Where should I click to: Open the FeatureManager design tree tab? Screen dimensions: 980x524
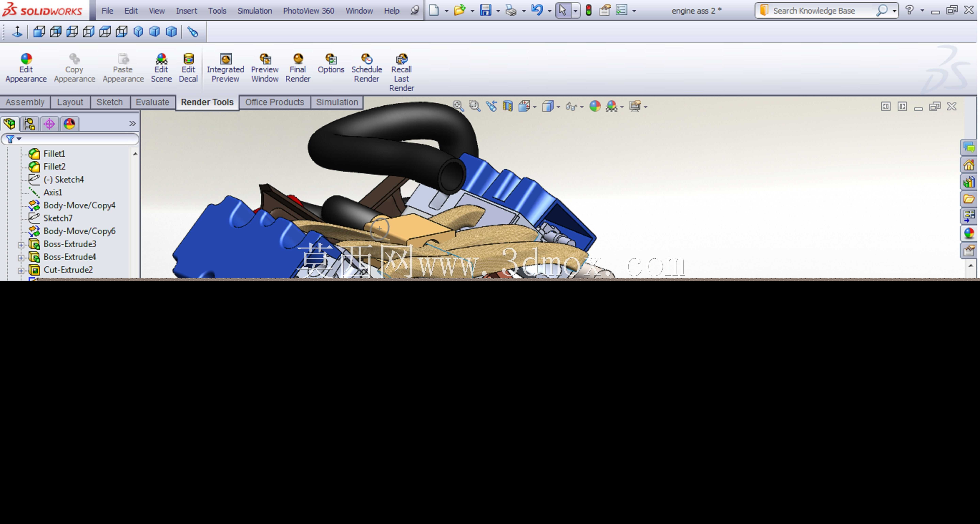pos(10,124)
